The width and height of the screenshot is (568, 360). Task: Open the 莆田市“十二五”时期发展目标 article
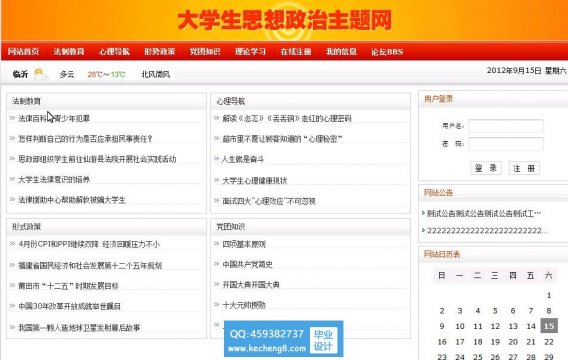[x=68, y=286]
